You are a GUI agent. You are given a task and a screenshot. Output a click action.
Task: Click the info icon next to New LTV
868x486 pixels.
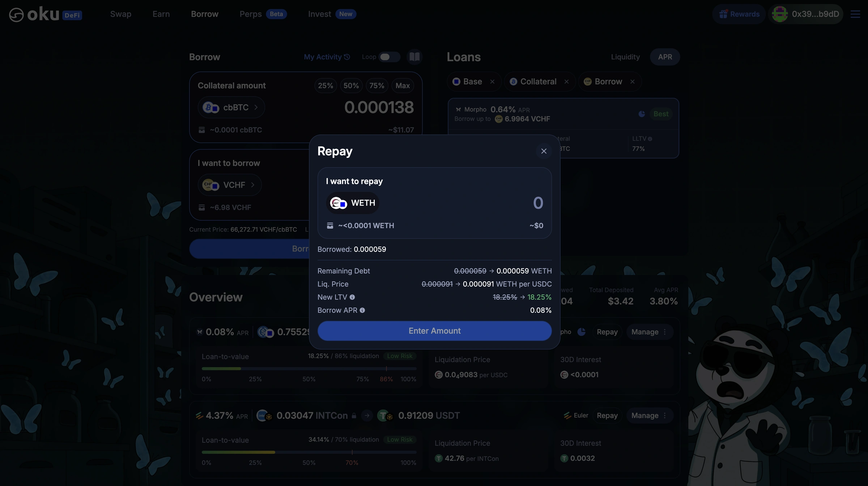(352, 297)
